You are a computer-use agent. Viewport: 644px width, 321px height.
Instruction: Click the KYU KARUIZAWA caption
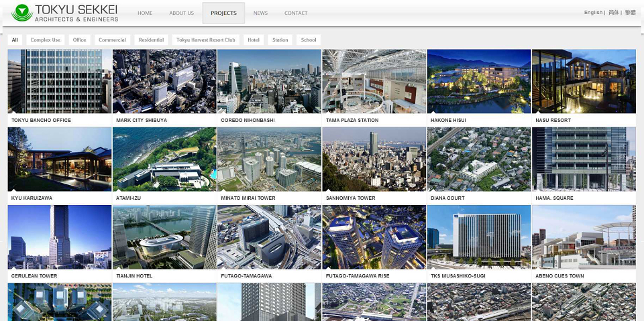click(x=32, y=198)
